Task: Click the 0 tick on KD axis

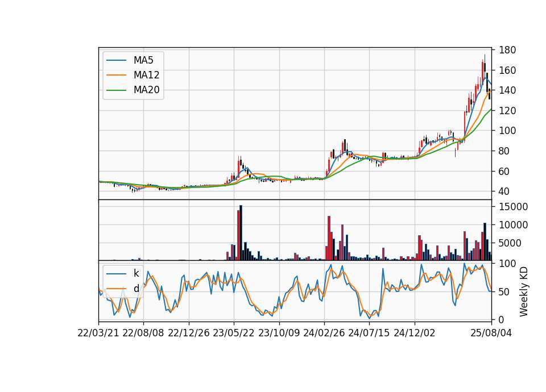Action: pos(502,320)
